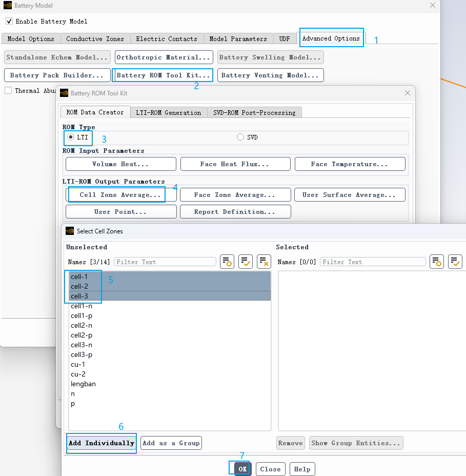Viewport: 466px width, 476px height.
Task: Open the SVD-ROM Post-Processing tab
Action: point(254,112)
